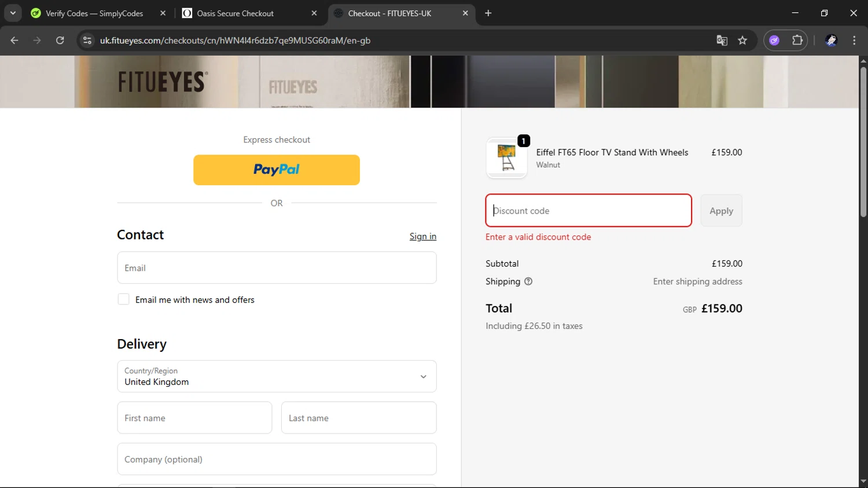Viewport: 868px width, 488px height.
Task: Open the purple extension icon
Action: point(775,41)
